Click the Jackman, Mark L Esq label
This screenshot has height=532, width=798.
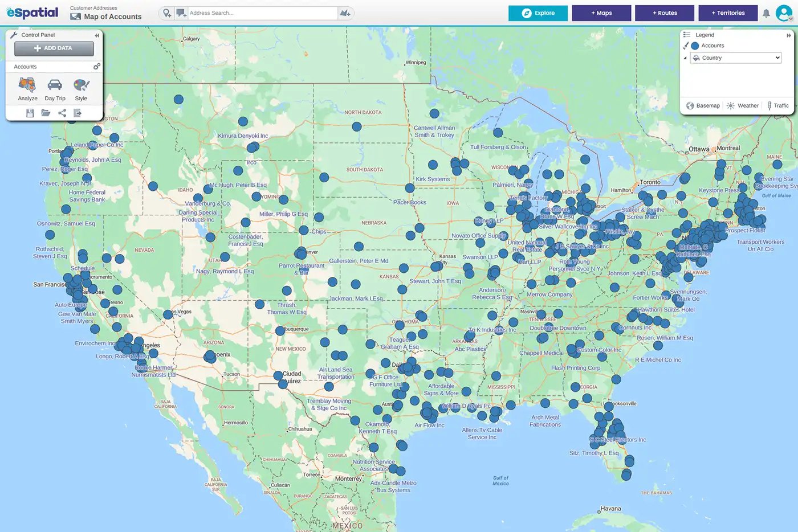(x=356, y=298)
